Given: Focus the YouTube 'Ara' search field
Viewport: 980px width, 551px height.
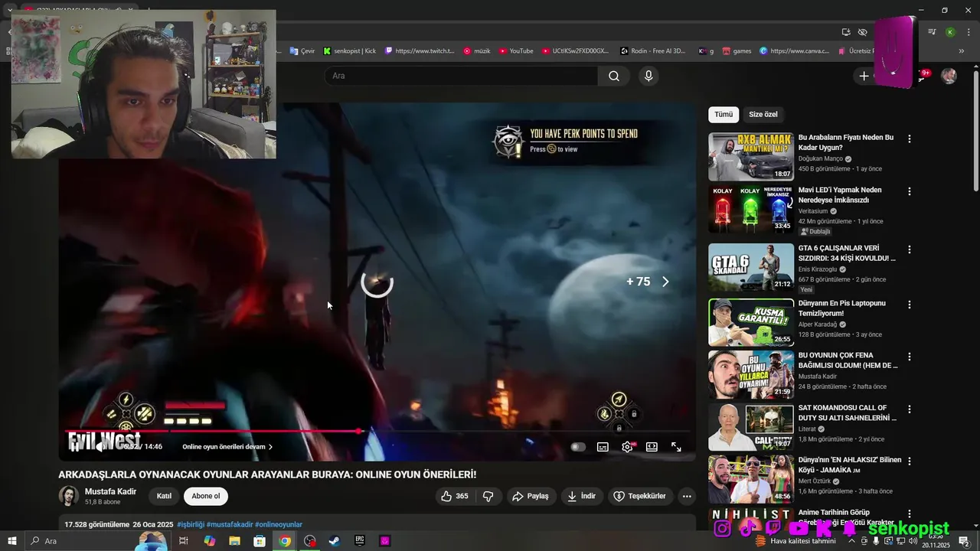Looking at the screenshot, I should (461, 76).
